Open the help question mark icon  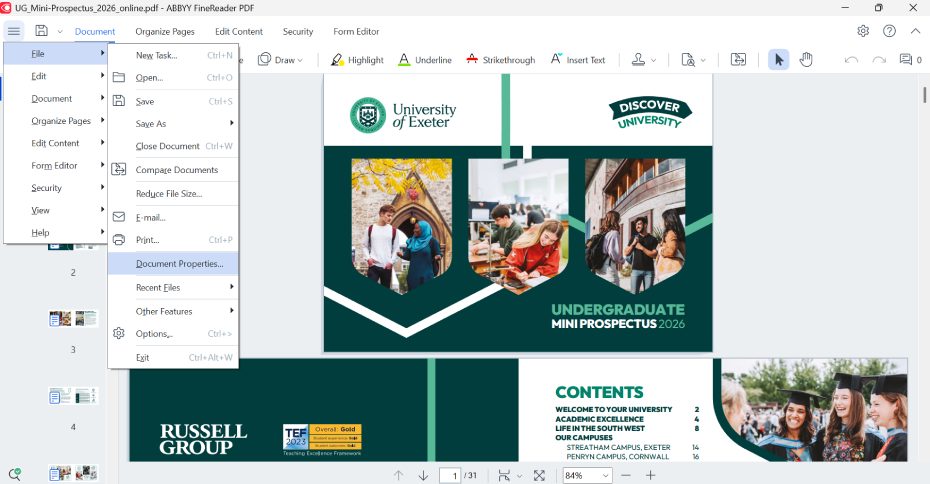[x=889, y=31]
